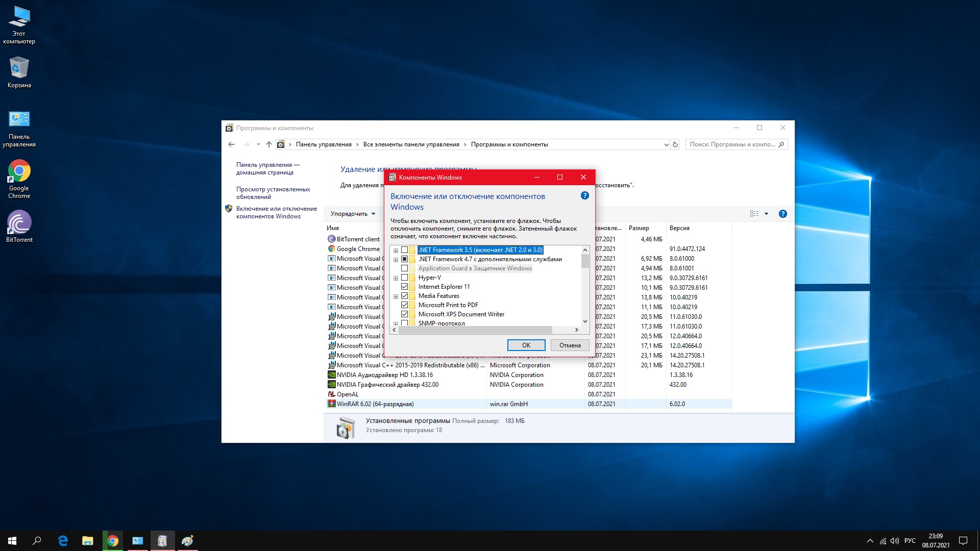Image resolution: width=980 pixels, height=551 pixels.
Task: Uncheck the Media Features checkbox
Action: [405, 296]
